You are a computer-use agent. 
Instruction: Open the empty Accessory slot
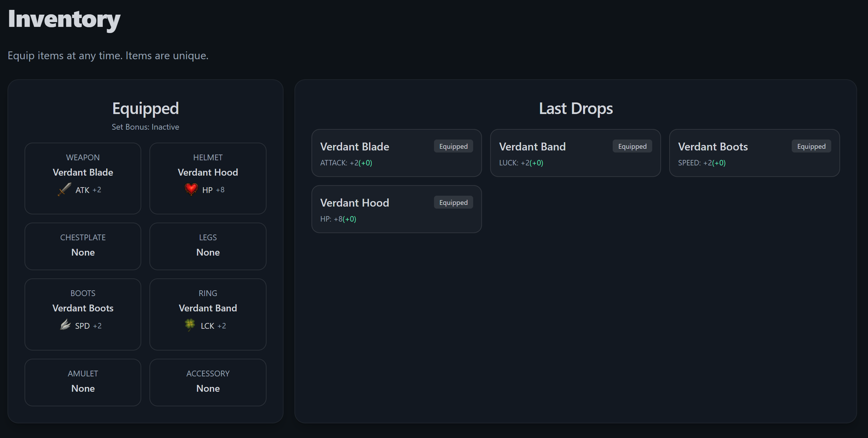click(x=208, y=382)
